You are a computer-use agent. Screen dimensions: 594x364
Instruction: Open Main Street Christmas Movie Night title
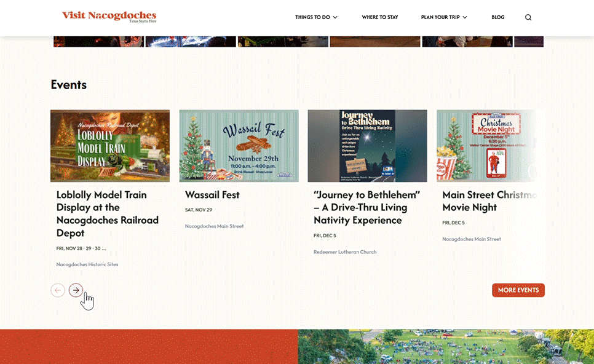click(x=489, y=200)
